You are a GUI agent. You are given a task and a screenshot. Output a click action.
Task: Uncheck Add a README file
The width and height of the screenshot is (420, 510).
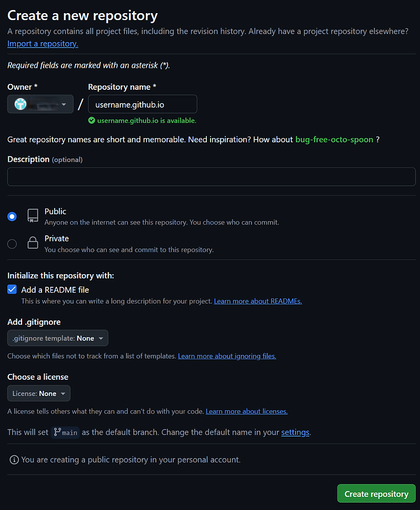pos(12,289)
